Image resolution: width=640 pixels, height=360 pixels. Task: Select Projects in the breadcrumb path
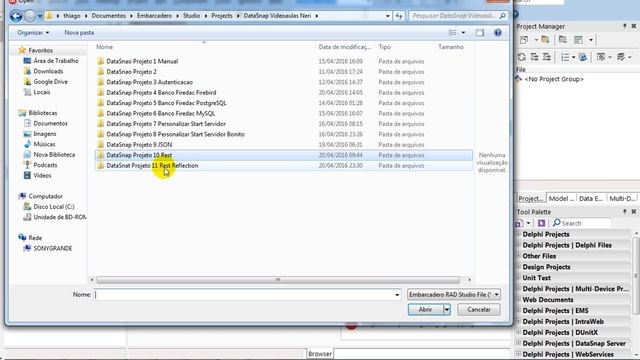222,16
